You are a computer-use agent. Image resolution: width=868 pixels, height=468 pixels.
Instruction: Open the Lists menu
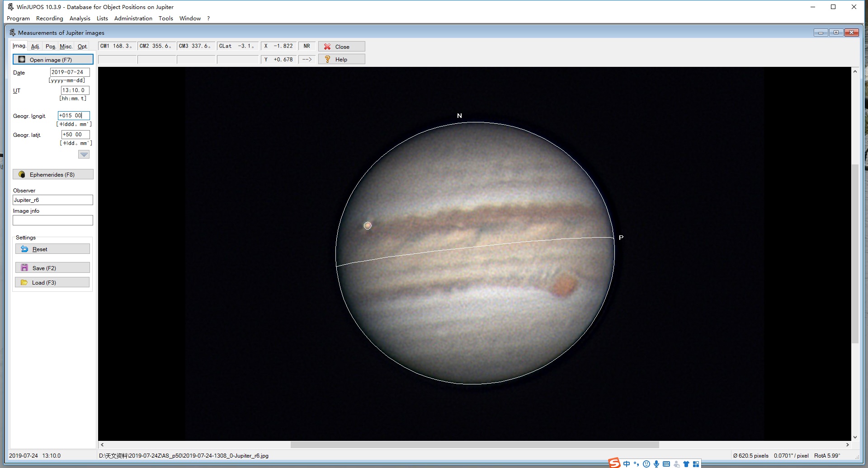click(102, 19)
